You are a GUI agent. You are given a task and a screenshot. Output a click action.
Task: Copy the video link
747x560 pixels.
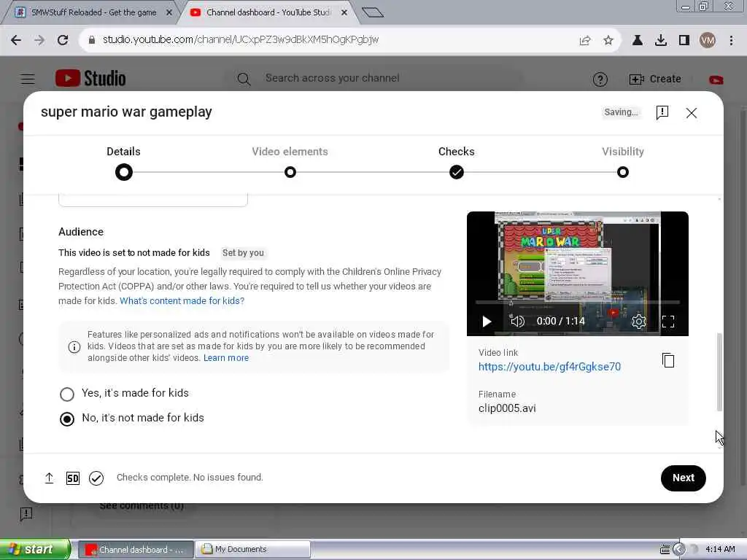[x=668, y=360]
